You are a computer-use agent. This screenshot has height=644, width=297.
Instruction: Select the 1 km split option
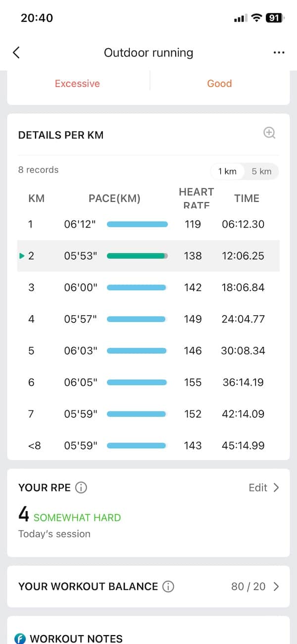pos(227,172)
